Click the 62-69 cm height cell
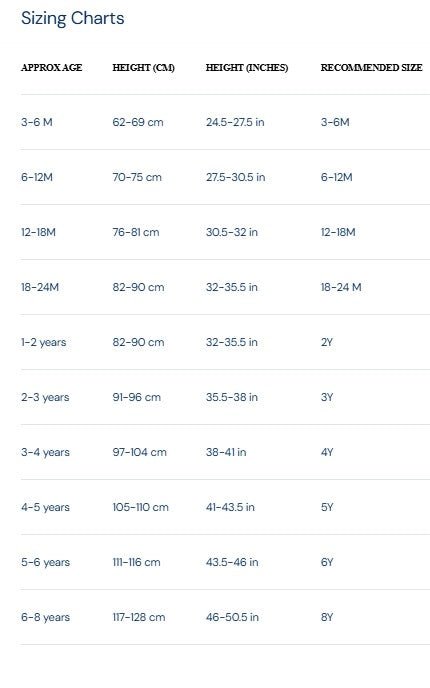Image resolution: width=430 pixels, height=688 pixels. [138, 122]
